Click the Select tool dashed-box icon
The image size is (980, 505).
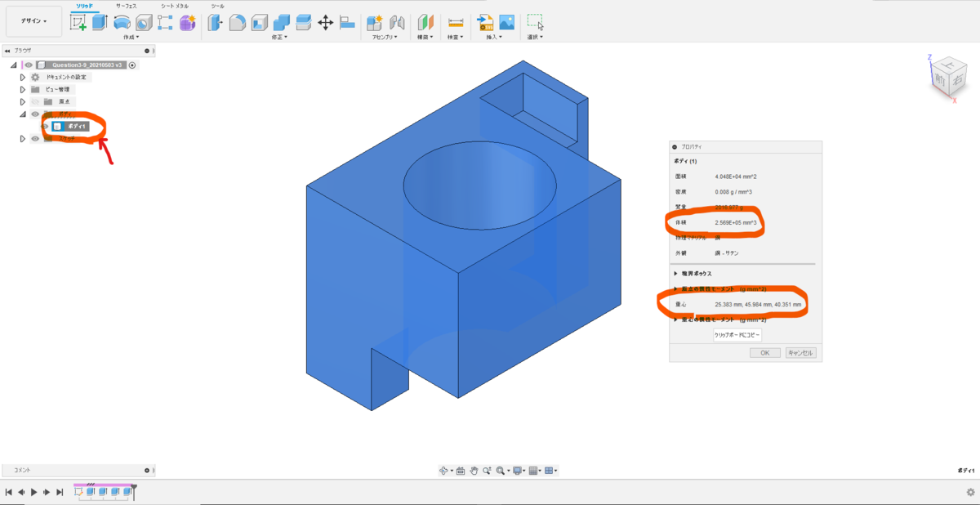[x=535, y=23]
